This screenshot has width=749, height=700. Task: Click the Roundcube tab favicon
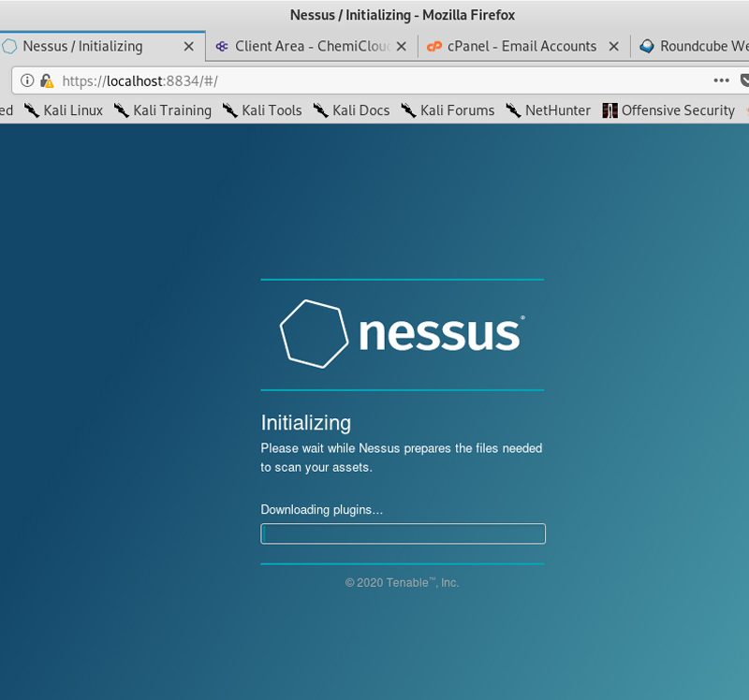(646, 46)
